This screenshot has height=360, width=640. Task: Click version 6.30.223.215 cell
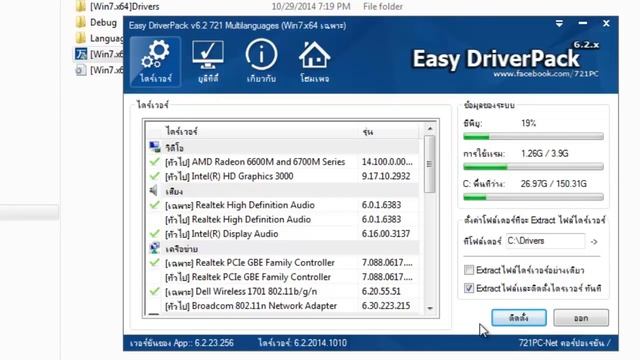click(386, 306)
